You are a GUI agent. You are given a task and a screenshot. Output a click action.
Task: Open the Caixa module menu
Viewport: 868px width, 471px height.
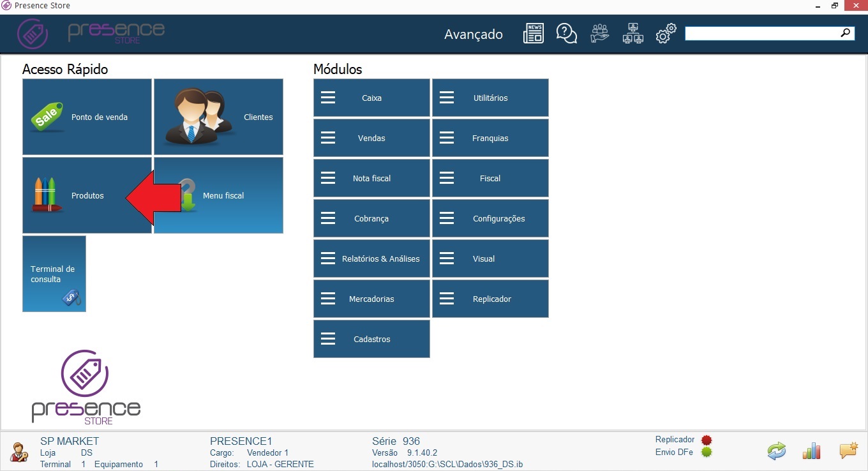[371, 98]
